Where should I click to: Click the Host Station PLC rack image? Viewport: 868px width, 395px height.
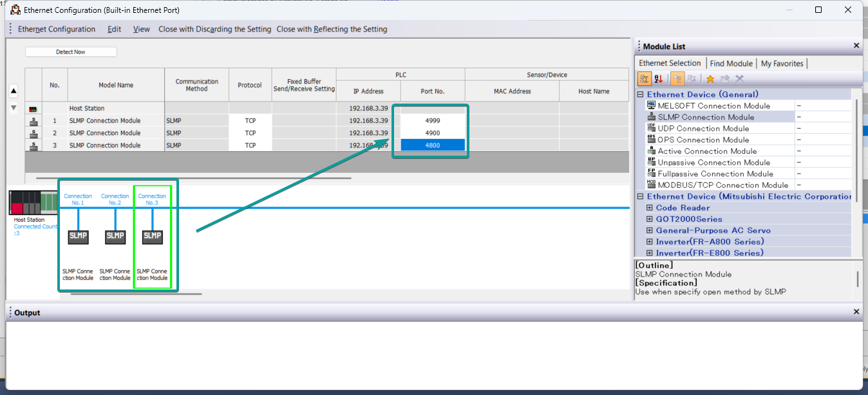pos(33,203)
